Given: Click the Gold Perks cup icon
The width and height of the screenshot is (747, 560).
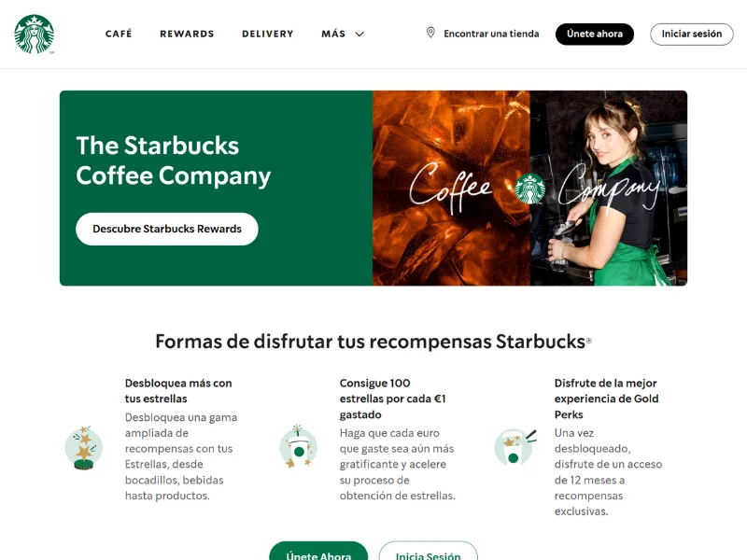Looking at the screenshot, I should tap(515, 447).
